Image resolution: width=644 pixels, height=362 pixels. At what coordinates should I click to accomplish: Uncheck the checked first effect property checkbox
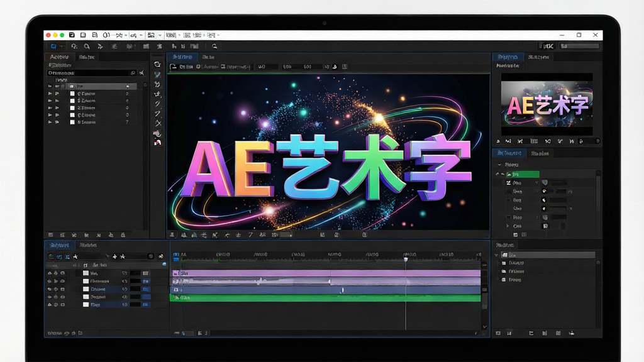pos(508,183)
